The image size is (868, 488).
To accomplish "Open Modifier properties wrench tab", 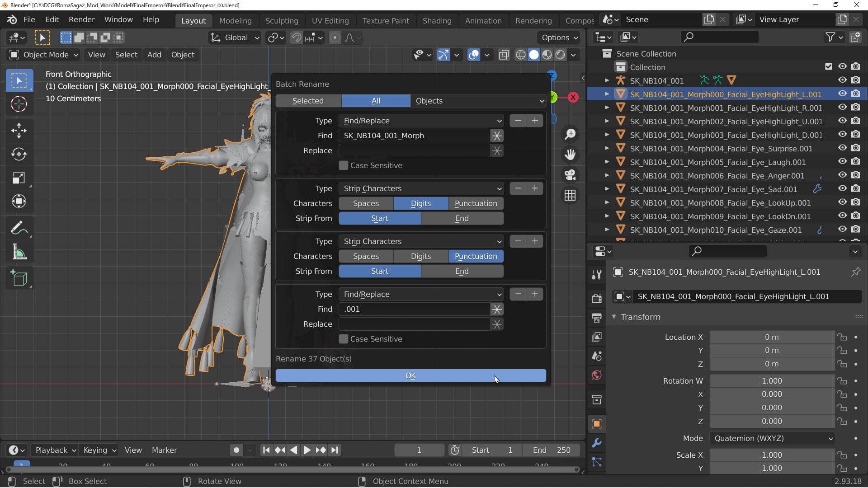I will 597,443.
